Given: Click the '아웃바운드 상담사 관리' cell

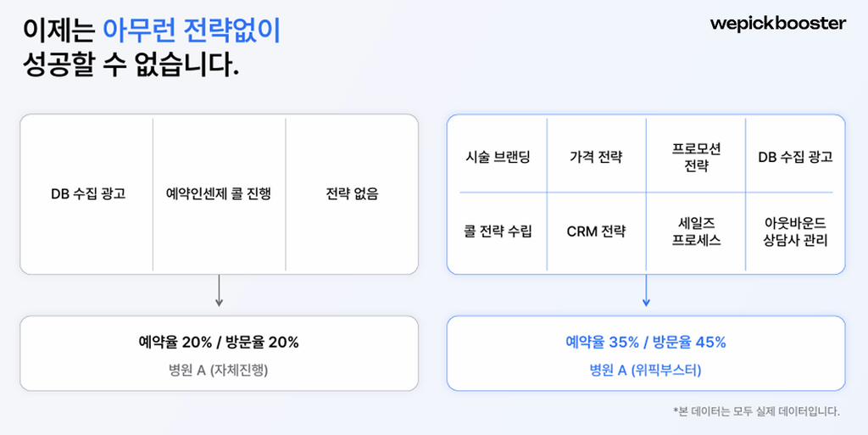Looking at the screenshot, I should [795, 231].
